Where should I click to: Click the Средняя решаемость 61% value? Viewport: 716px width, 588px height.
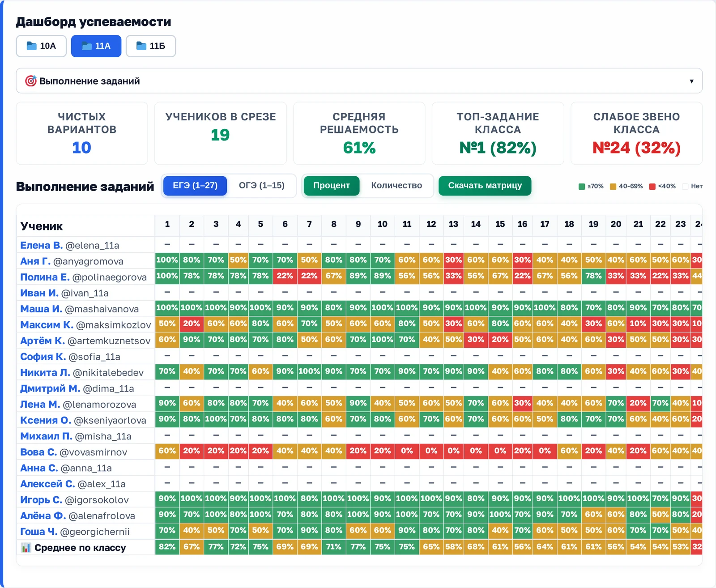(x=359, y=148)
